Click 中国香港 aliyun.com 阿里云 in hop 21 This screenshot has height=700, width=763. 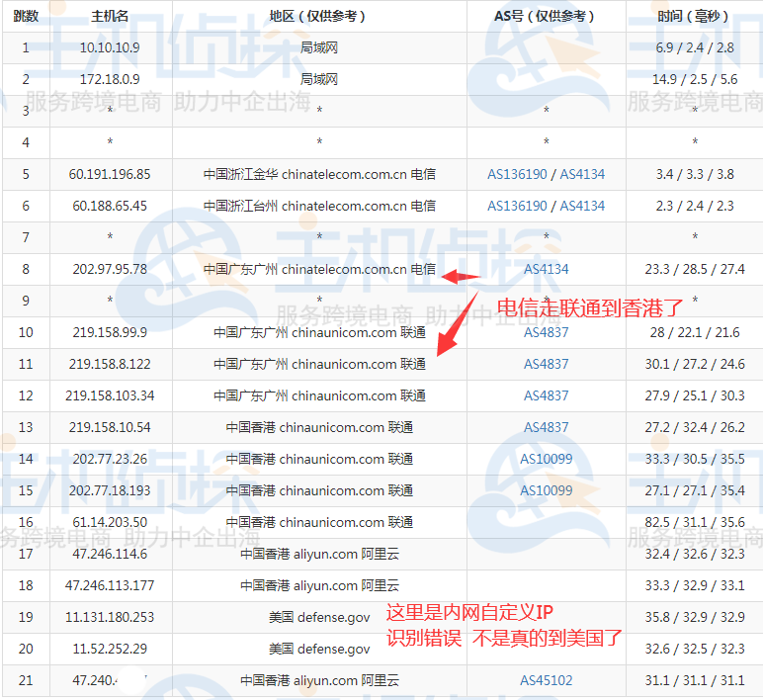[319, 680]
